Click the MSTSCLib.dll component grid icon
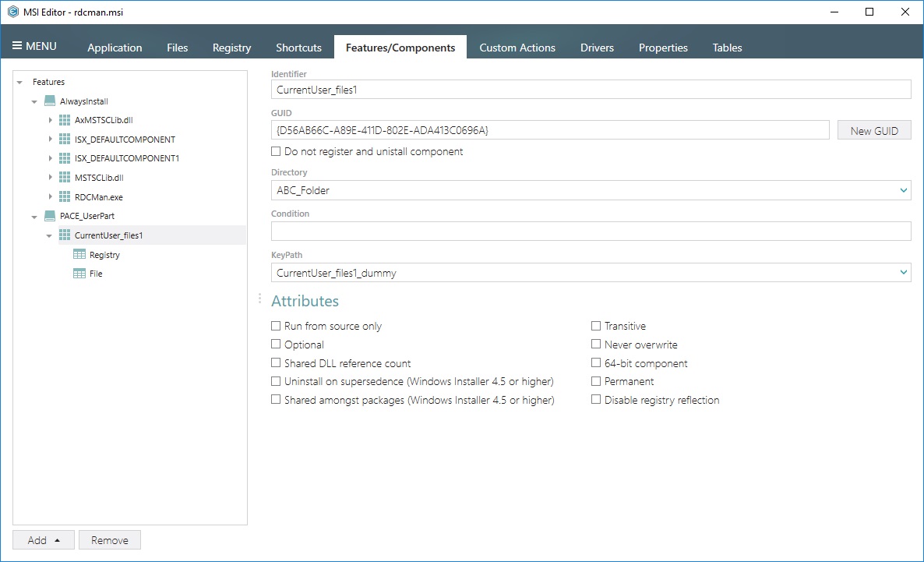Image resolution: width=924 pixels, height=562 pixels. [65, 178]
